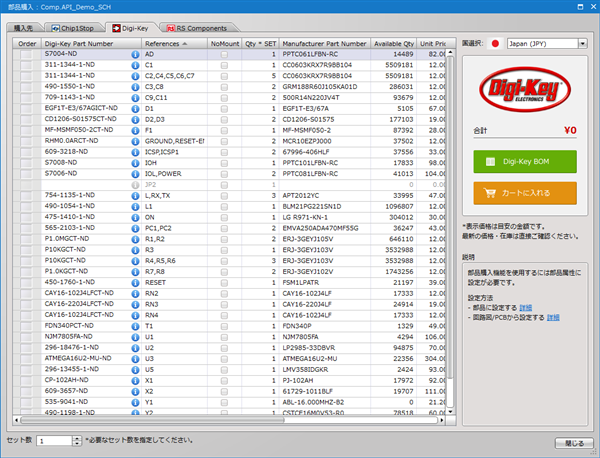Open info icon for 609-3218-ND

tap(135, 152)
